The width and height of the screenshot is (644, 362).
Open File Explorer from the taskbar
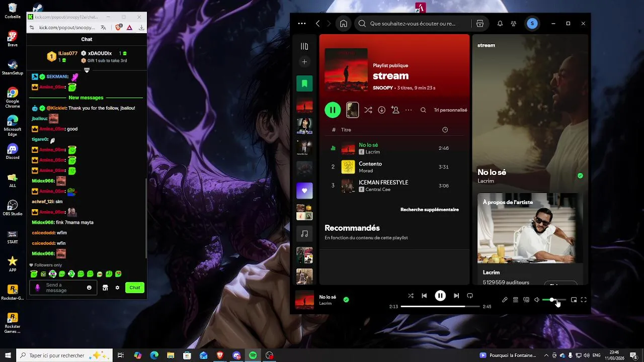(x=171, y=355)
